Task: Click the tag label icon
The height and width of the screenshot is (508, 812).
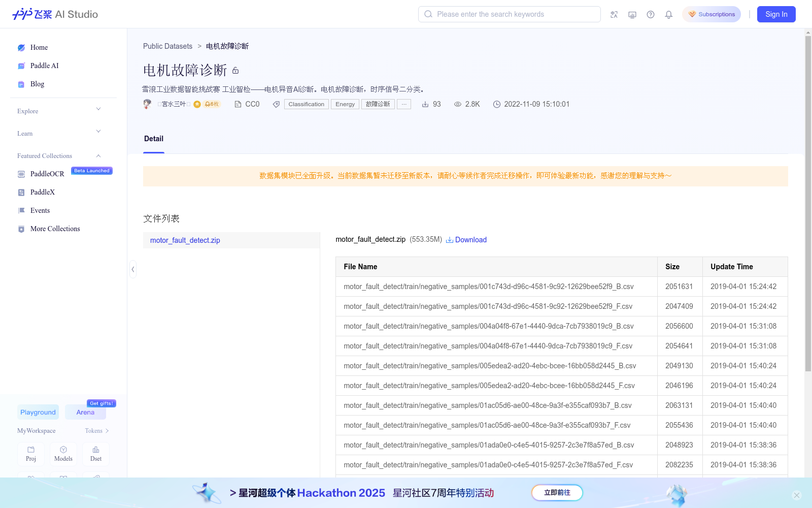Action: [x=276, y=104]
